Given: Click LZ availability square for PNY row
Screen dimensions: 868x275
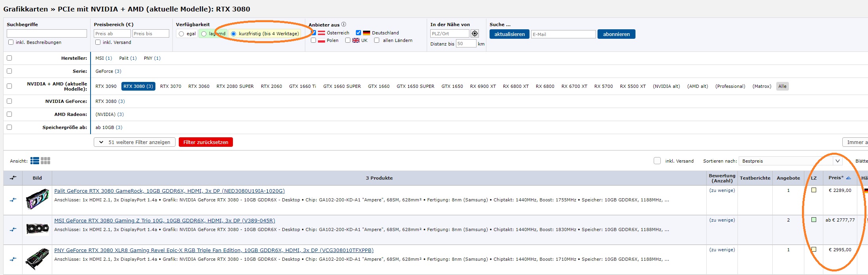Looking at the screenshot, I should [814, 249].
